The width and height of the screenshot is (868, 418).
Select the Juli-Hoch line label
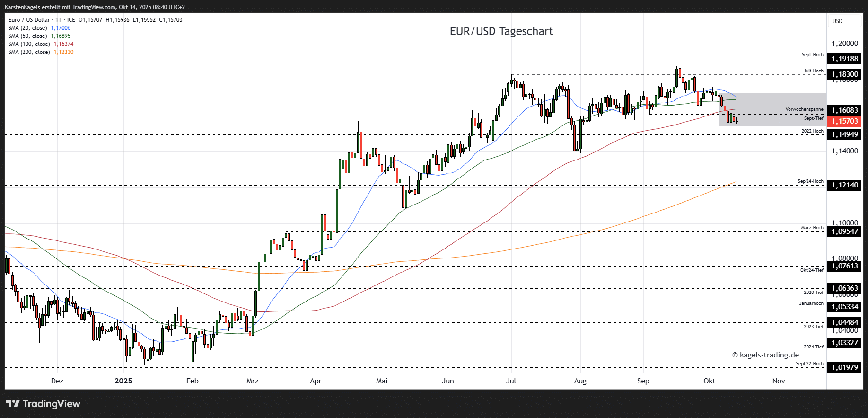pos(813,71)
